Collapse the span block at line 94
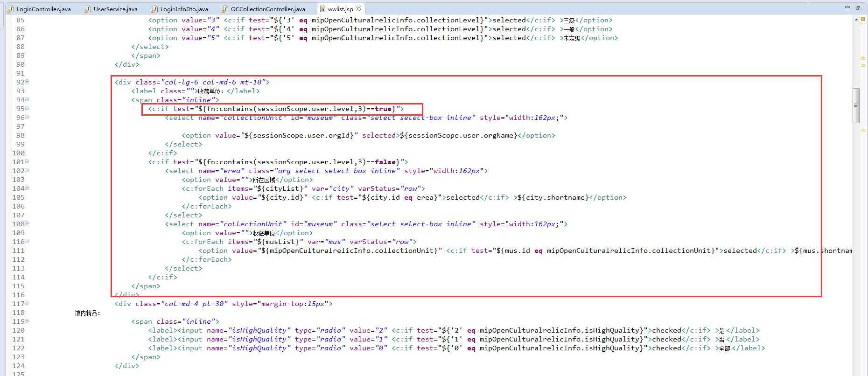This screenshot has width=868, height=376. (x=27, y=99)
